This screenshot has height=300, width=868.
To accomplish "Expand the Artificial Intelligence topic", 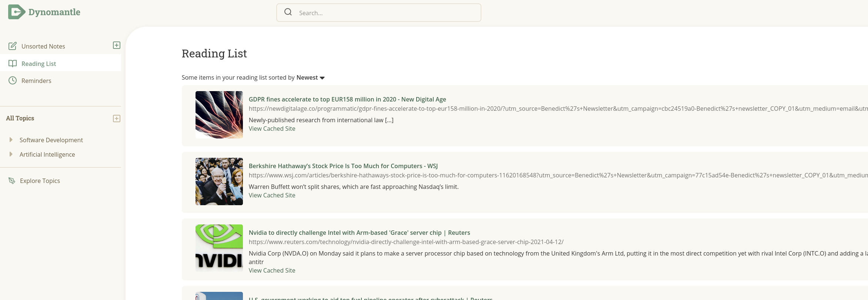I will point(11,154).
